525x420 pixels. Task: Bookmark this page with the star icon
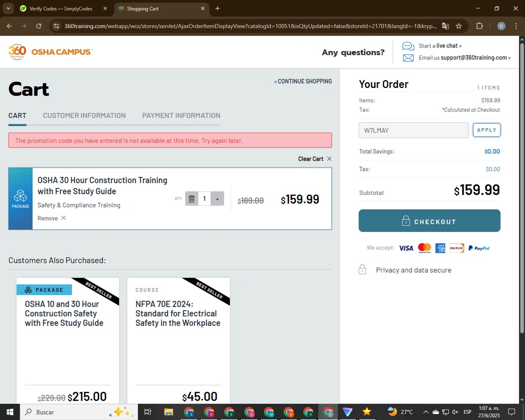(458, 26)
